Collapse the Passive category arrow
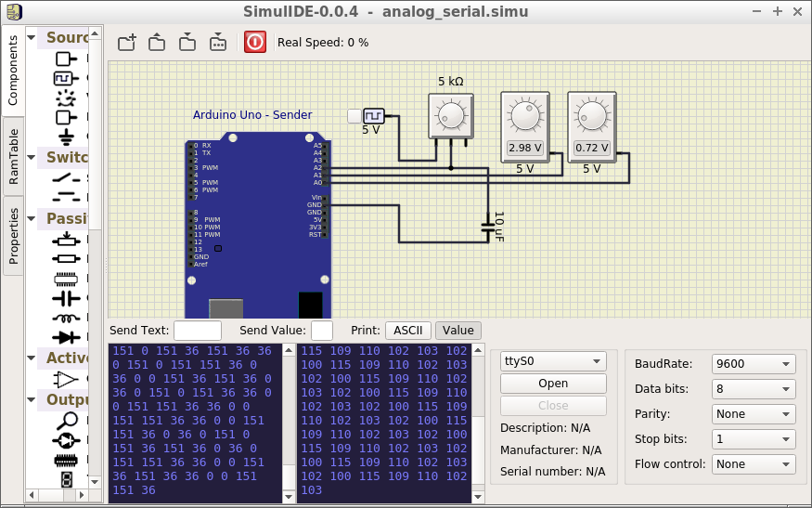The width and height of the screenshot is (812, 508). pos(32,218)
